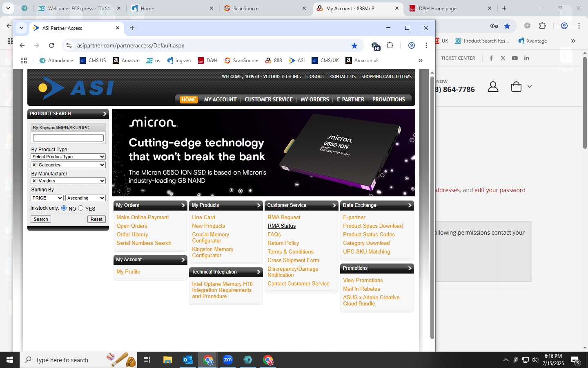Open PRICE sorting dropdown
The width and height of the screenshot is (588, 368).
[47, 198]
